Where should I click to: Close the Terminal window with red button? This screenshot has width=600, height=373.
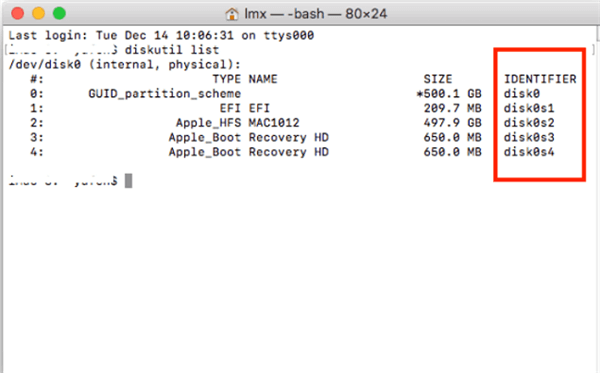[x=18, y=13]
